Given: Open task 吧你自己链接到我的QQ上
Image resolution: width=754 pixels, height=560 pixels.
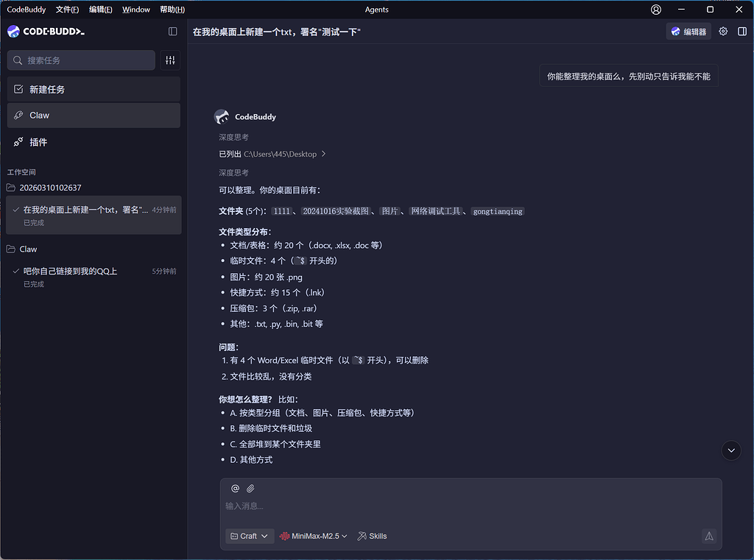Looking at the screenshot, I should pyautogui.click(x=94, y=277).
